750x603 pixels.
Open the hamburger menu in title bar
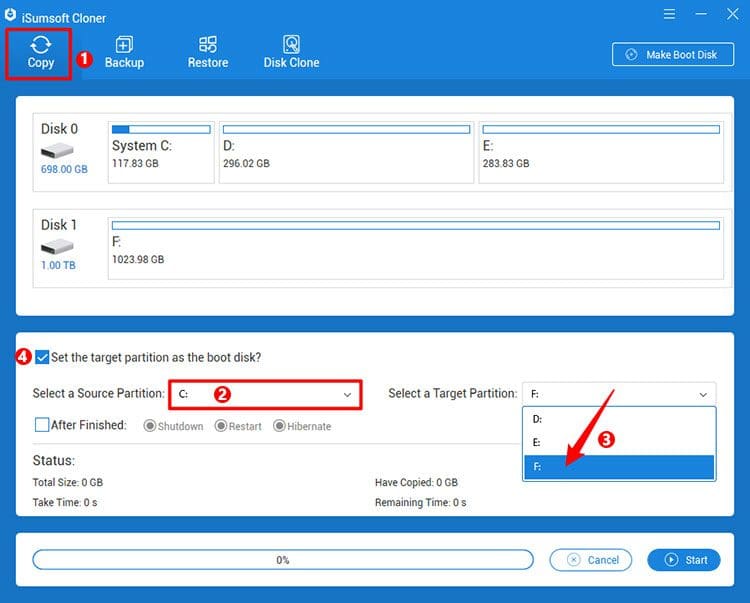pyautogui.click(x=669, y=14)
